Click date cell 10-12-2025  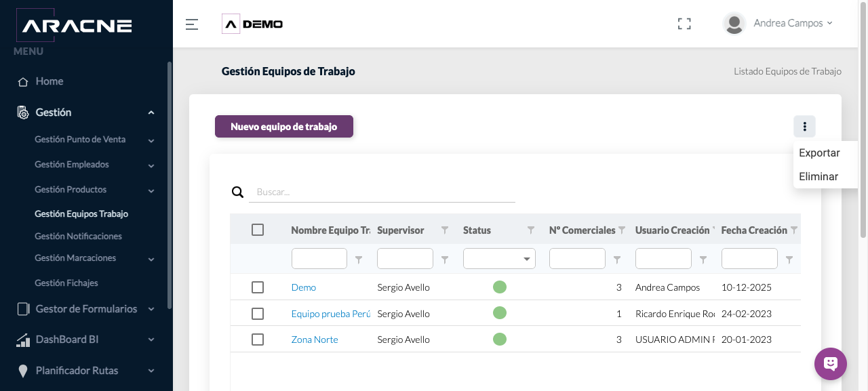click(747, 287)
